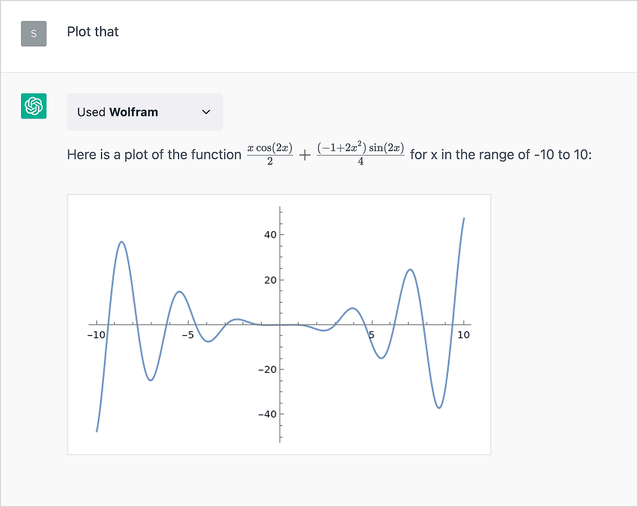Click the green ChatGPT logo icon

click(33, 106)
